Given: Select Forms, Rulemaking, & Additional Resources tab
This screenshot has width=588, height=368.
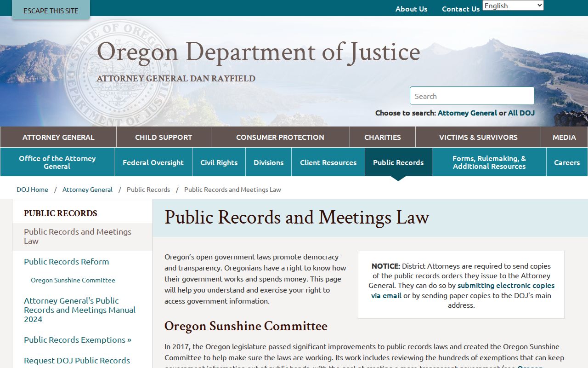Looking at the screenshot, I should (489, 162).
